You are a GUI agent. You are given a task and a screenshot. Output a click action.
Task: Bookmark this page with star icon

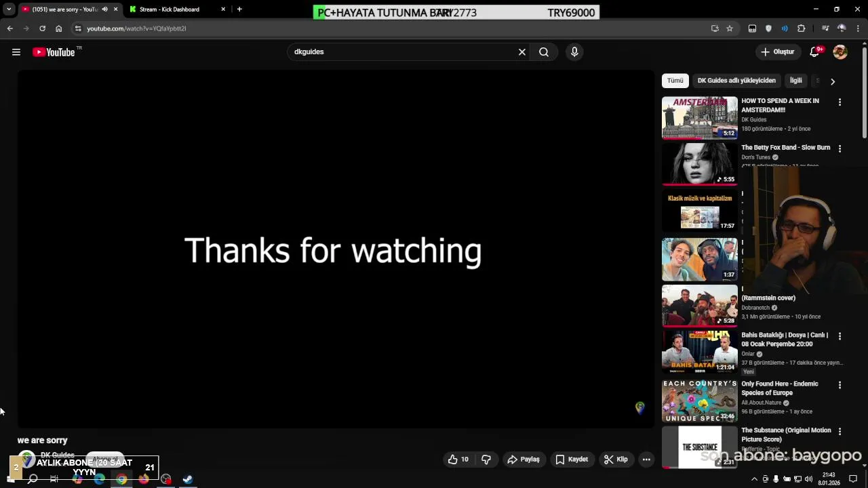(730, 28)
